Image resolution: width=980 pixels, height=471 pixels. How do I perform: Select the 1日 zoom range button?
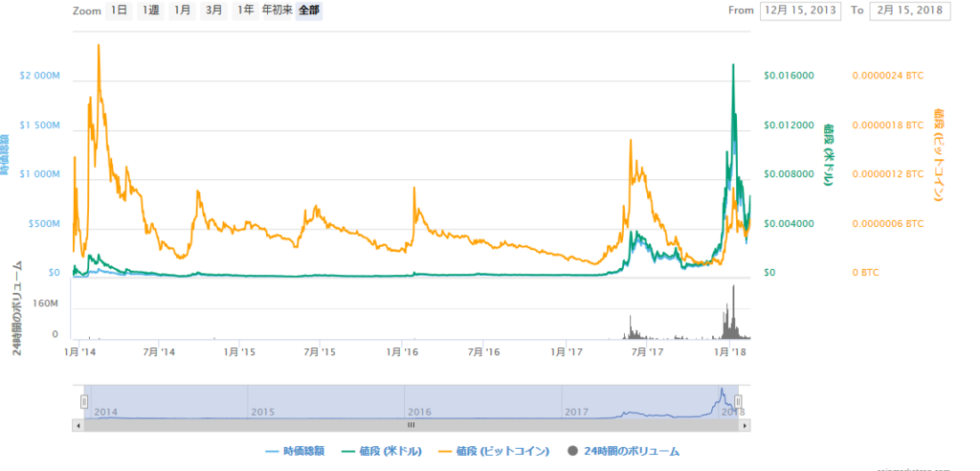pyautogui.click(x=118, y=11)
